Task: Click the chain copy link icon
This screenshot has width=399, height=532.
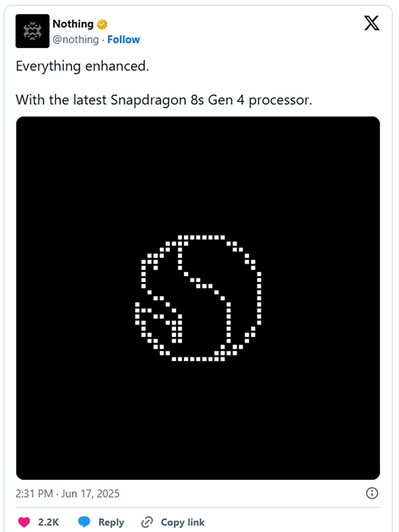Action: (147, 522)
